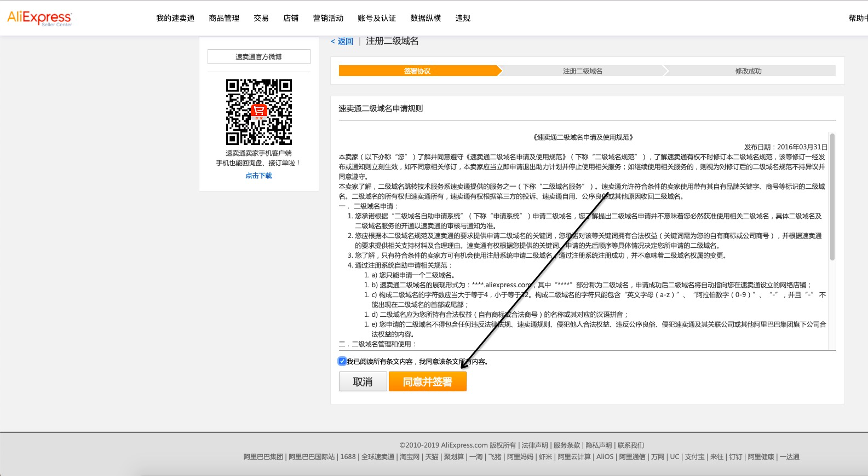Open the 帮助 link in the top bar
This screenshot has height=476, width=868.
858,18
